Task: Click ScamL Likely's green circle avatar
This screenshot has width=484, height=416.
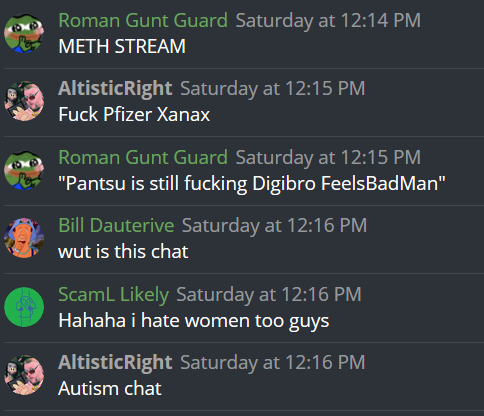Action: (x=24, y=307)
